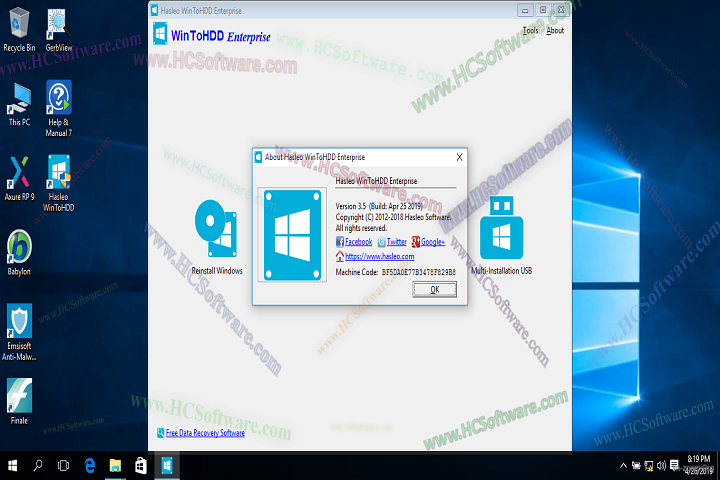Launch Axure RP 9 desktop shortcut
The height and width of the screenshot is (480, 720).
click(19, 179)
